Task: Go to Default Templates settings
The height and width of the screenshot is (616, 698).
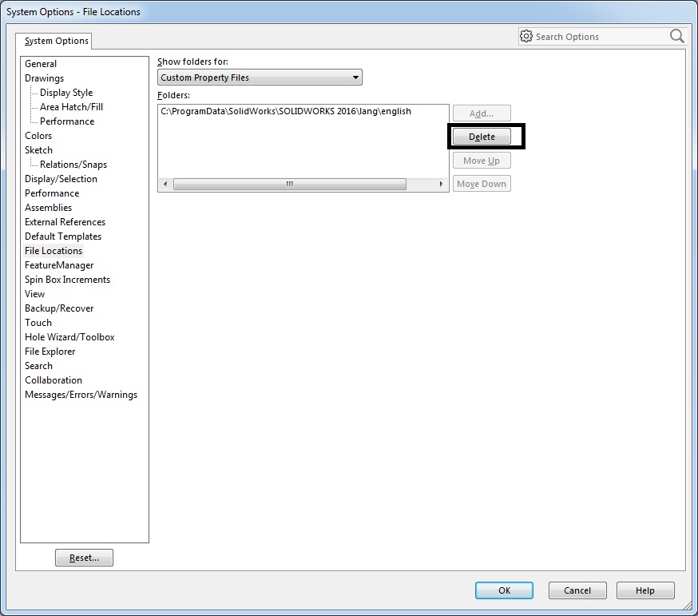Action: (x=63, y=236)
